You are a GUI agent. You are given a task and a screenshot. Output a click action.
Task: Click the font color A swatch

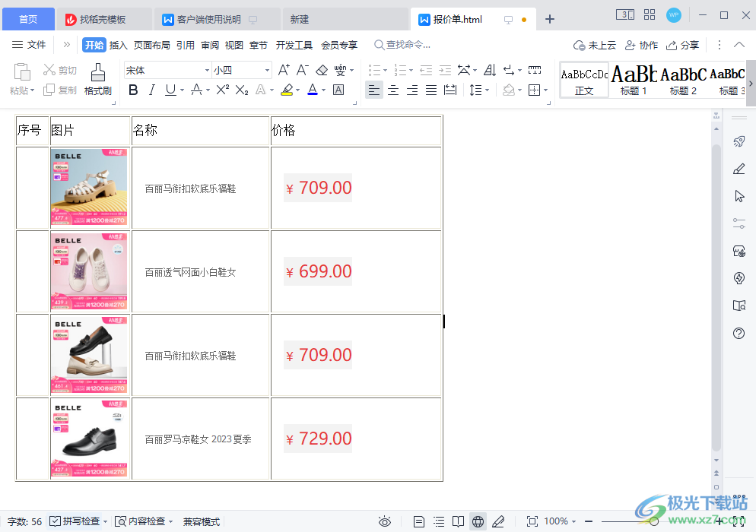pos(313,90)
